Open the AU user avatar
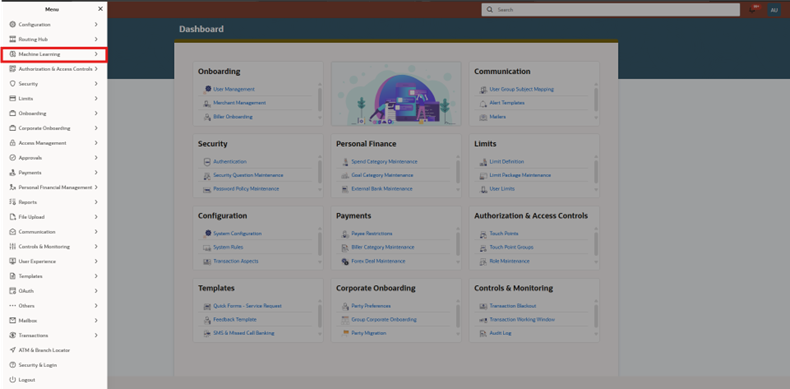This screenshot has height=389, width=790. [x=774, y=10]
